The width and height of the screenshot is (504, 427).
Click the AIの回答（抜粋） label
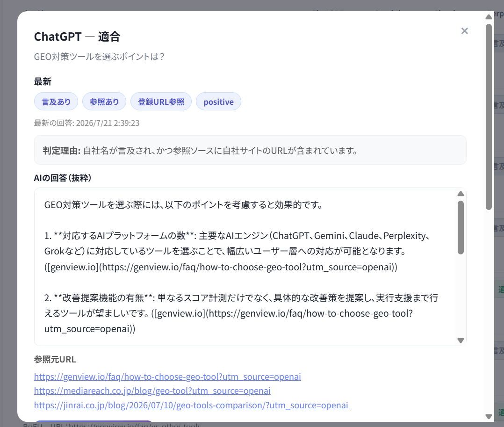pyautogui.click(x=63, y=178)
